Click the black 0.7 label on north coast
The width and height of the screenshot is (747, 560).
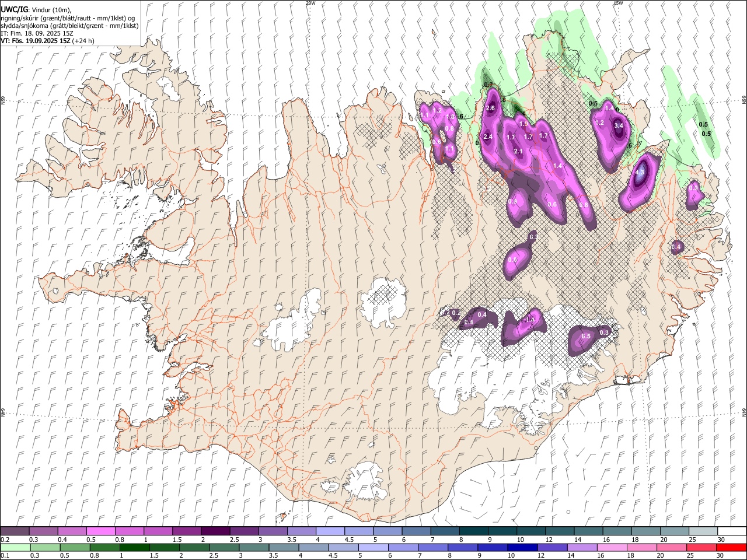pyautogui.click(x=488, y=85)
